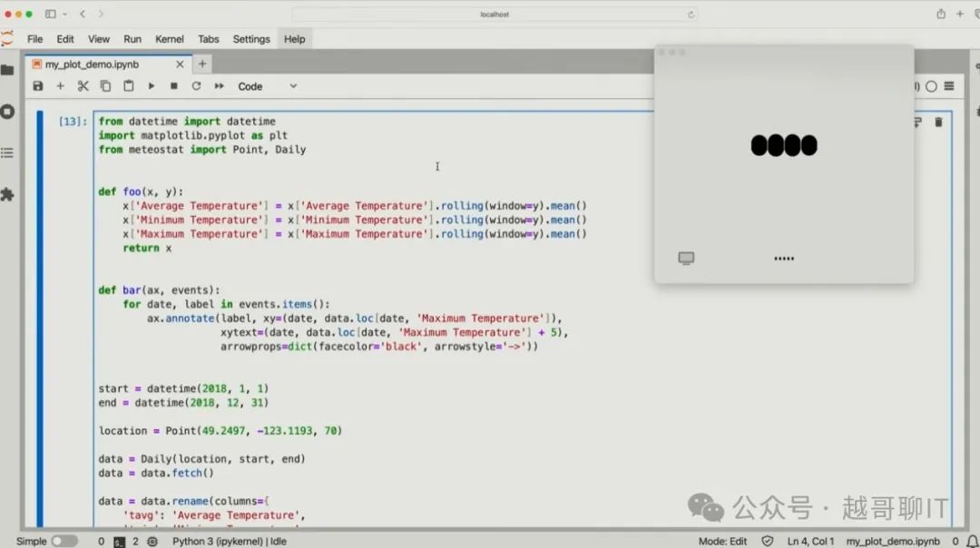Toggle the Simple interface mode switch
Screen dimensions: 980x548
point(64,541)
